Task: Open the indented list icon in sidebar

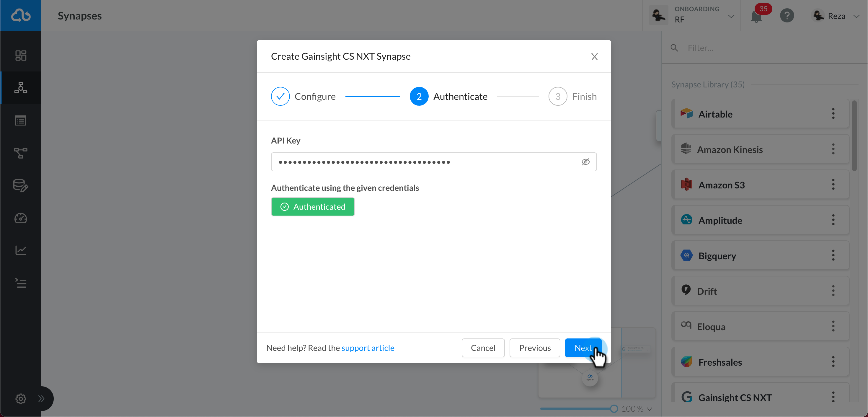Action: [21, 283]
